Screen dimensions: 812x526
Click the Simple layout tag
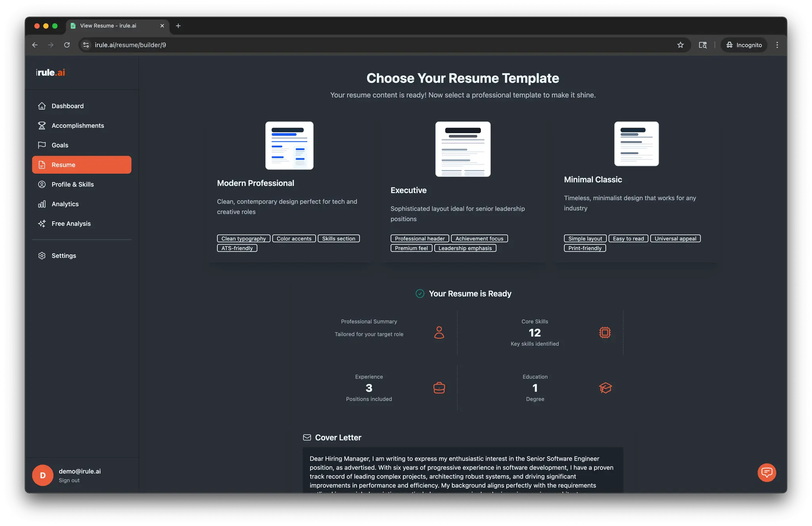585,239
